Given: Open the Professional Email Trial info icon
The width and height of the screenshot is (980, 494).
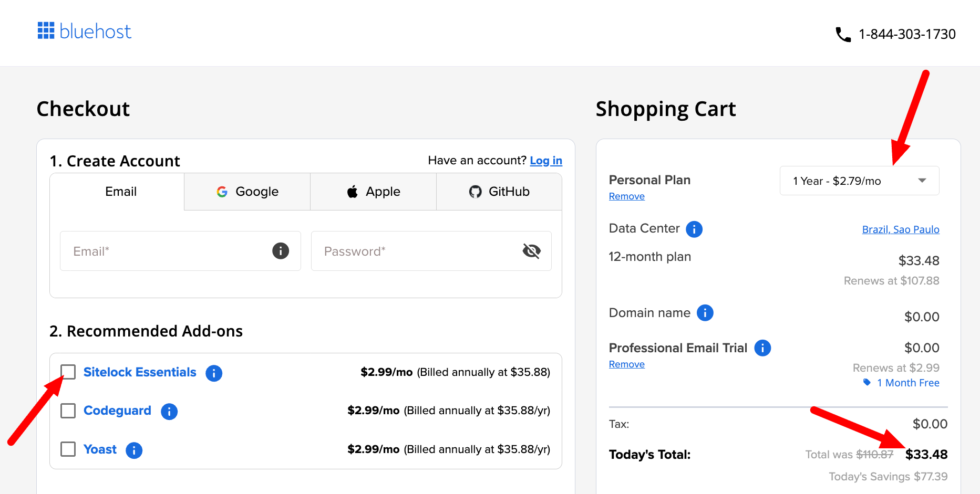Looking at the screenshot, I should (762, 348).
